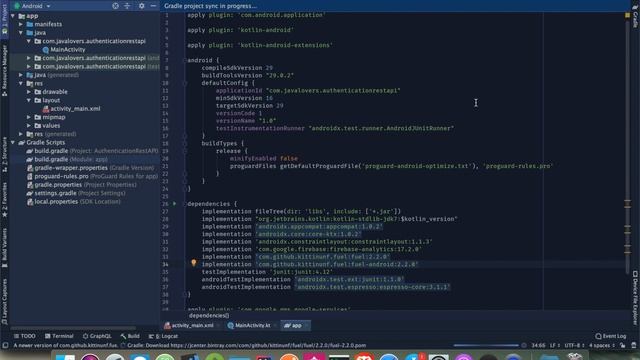The width and height of the screenshot is (640, 360).
Task: Open the Resource Manager side tab
Action: click(4, 70)
